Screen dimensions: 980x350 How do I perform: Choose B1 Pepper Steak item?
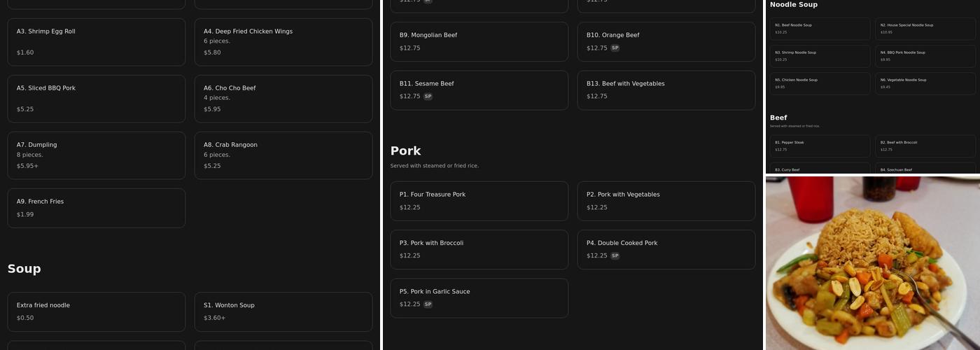tap(820, 146)
